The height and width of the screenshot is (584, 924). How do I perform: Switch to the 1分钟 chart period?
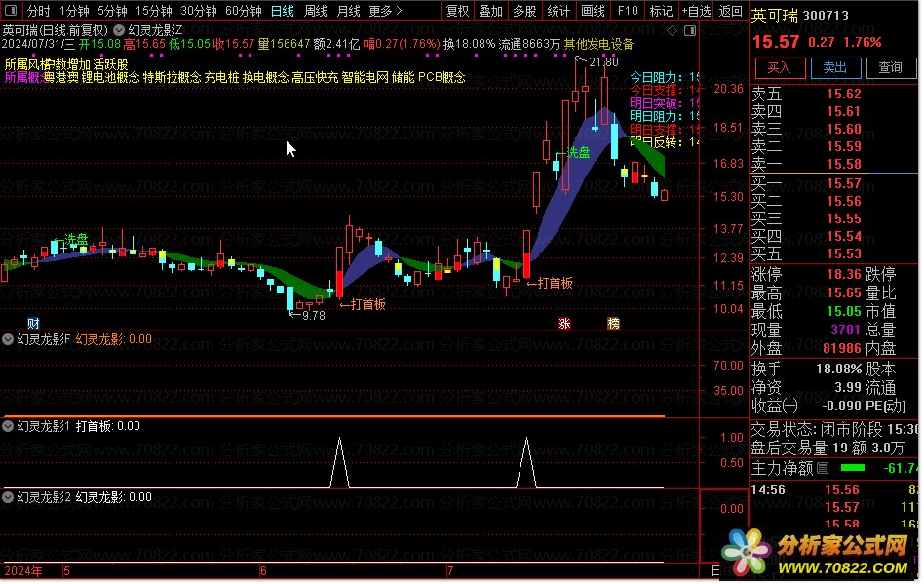click(74, 11)
